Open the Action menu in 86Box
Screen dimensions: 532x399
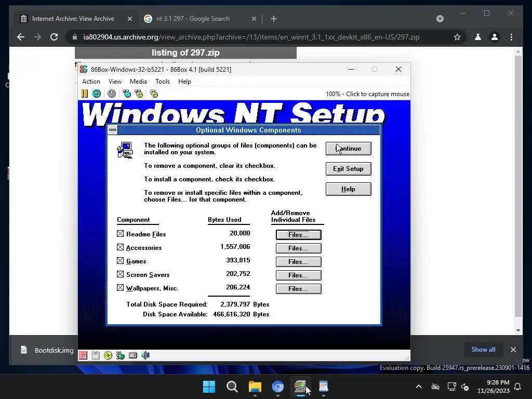point(91,82)
